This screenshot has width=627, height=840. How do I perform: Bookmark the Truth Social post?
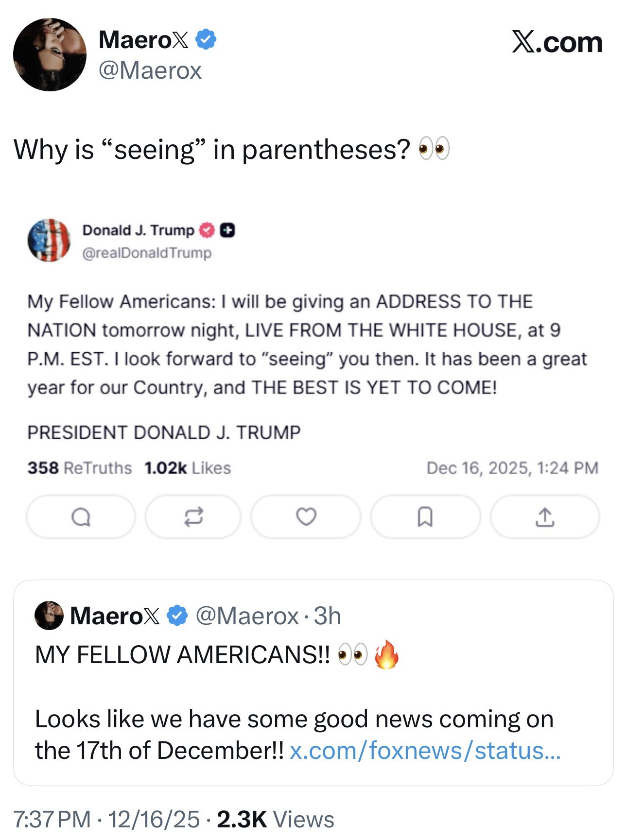[x=425, y=517]
